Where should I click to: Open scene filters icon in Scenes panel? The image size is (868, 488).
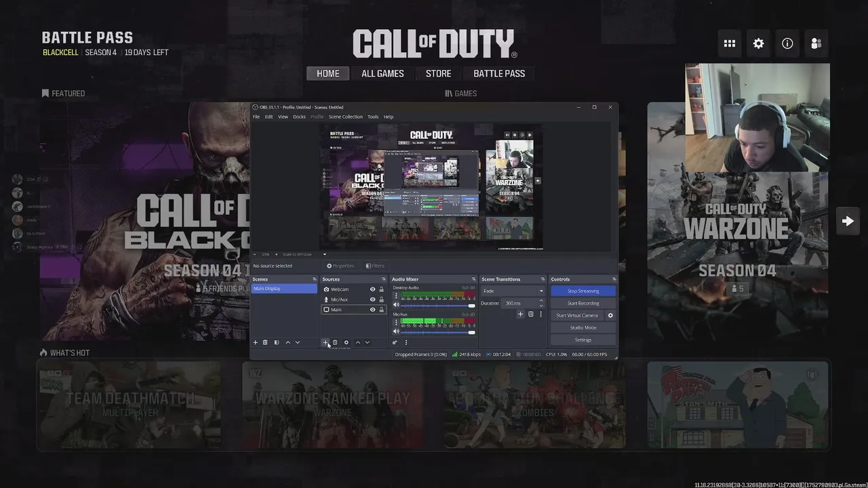point(276,342)
